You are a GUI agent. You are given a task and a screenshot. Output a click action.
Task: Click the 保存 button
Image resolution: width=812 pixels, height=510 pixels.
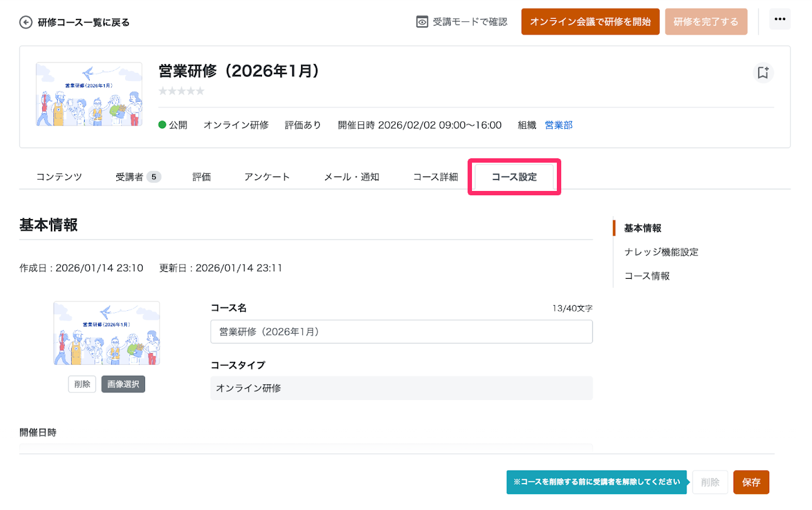coord(751,482)
